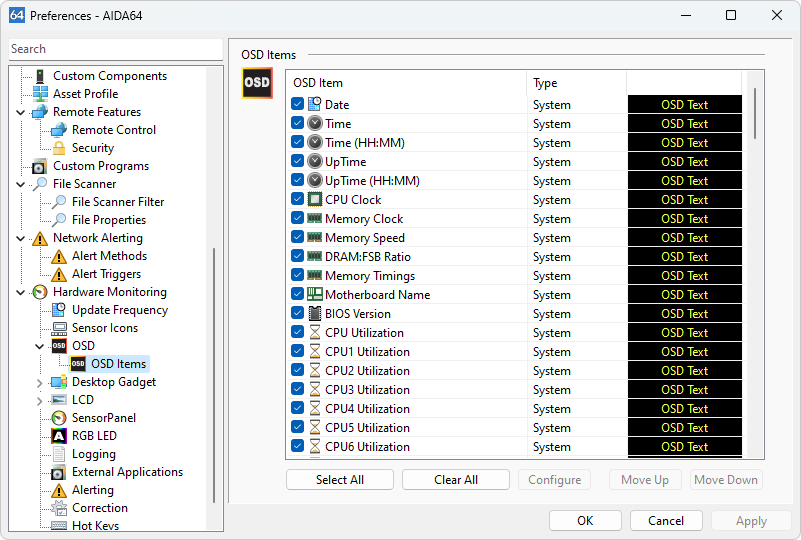The height and width of the screenshot is (540, 801).
Task: Click the Alert Methods warning icon
Action: pyautogui.click(x=59, y=256)
